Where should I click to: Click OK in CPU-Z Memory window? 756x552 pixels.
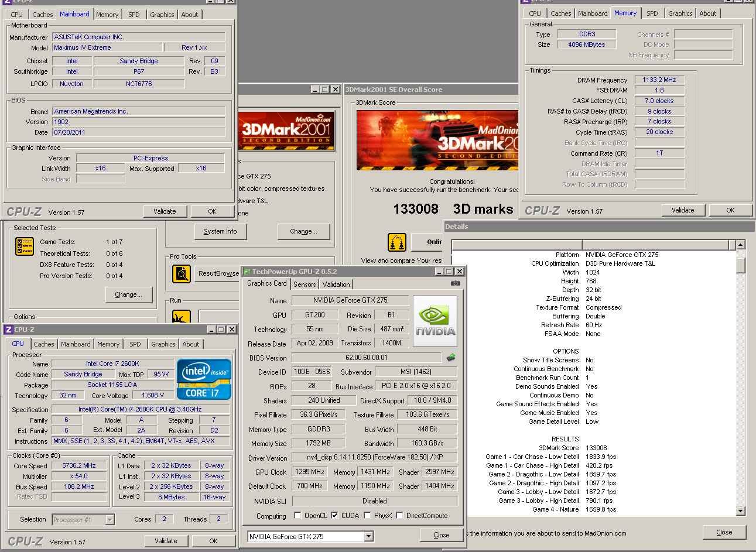pyautogui.click(x=730, y=210)
